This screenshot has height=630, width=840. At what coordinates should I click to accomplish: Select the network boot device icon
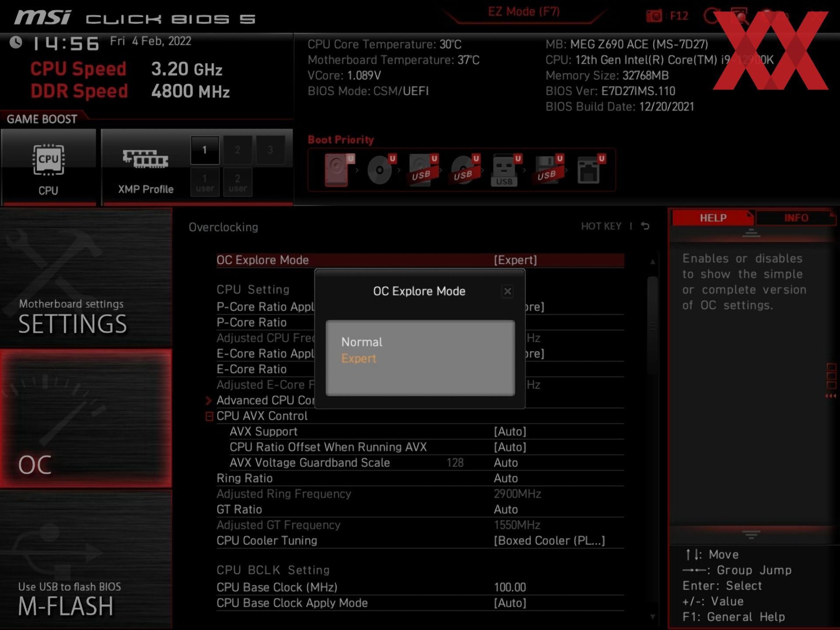coord(591,170)
